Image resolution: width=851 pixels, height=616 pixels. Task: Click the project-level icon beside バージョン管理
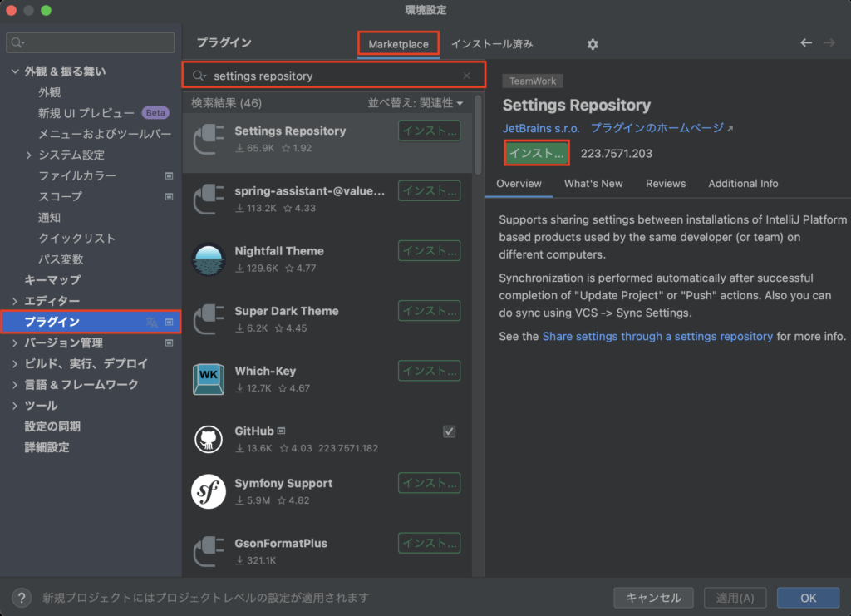[170, 343]
